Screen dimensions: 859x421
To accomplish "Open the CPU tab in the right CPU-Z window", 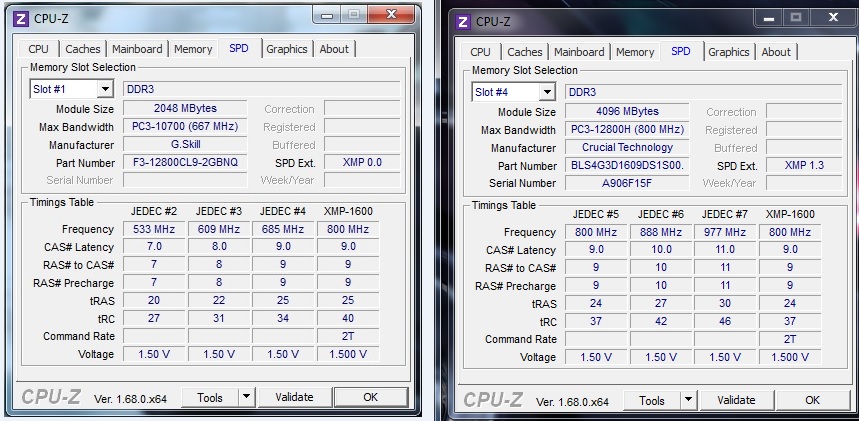I will (480, 52).
